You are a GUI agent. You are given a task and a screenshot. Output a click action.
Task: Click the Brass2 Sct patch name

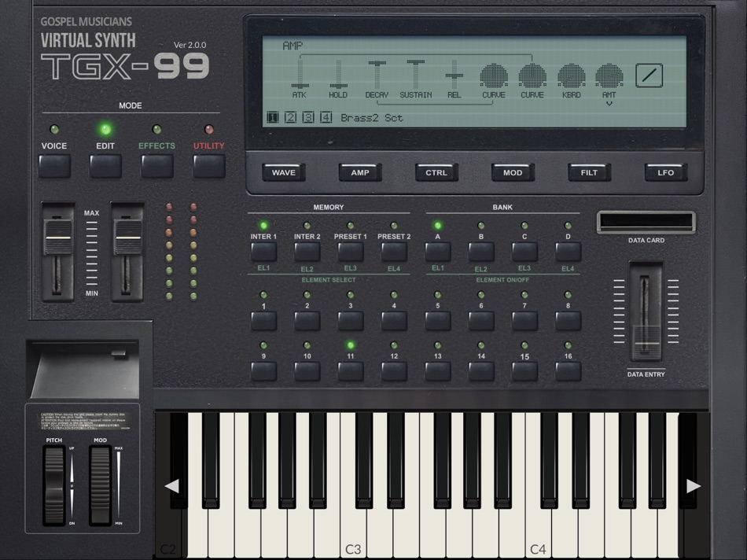coord(372,118)
